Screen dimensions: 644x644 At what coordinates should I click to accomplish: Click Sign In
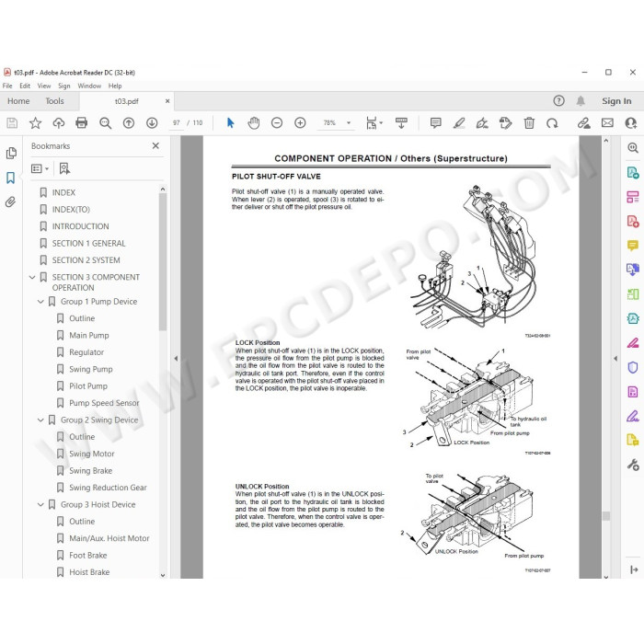click(616, 101)
